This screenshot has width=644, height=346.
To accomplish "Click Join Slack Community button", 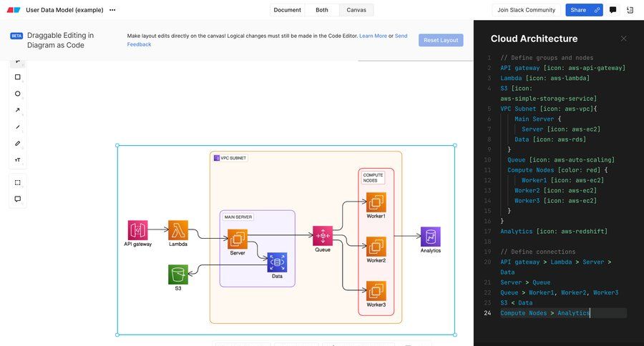I will pyautogui.click(x=527, y=10).
